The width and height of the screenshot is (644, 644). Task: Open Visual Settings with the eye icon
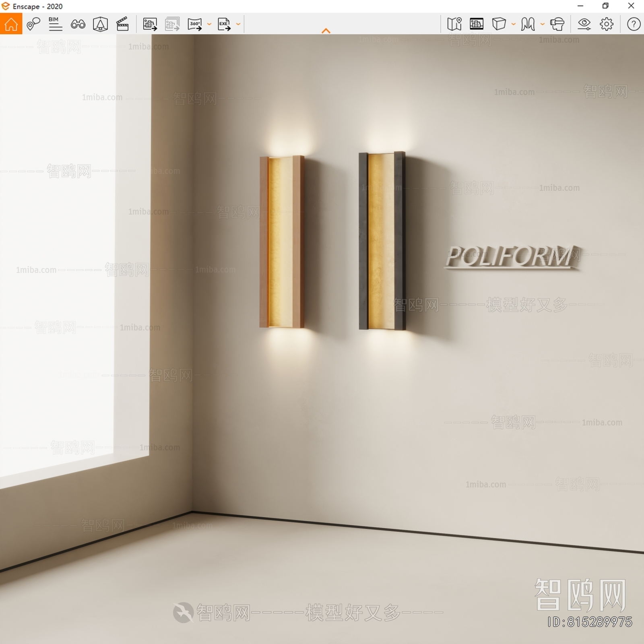click(x=585, y=25)
